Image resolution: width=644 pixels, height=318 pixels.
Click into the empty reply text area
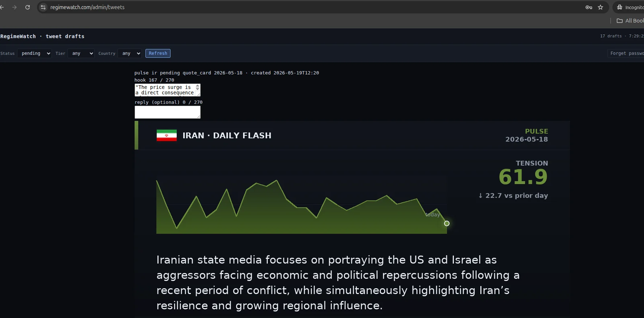coord(168,112)
